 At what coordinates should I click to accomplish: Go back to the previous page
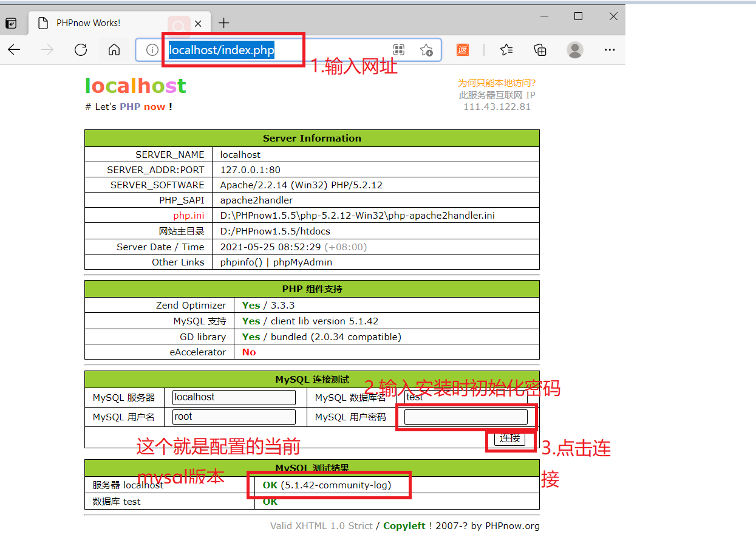coord(14,50)
